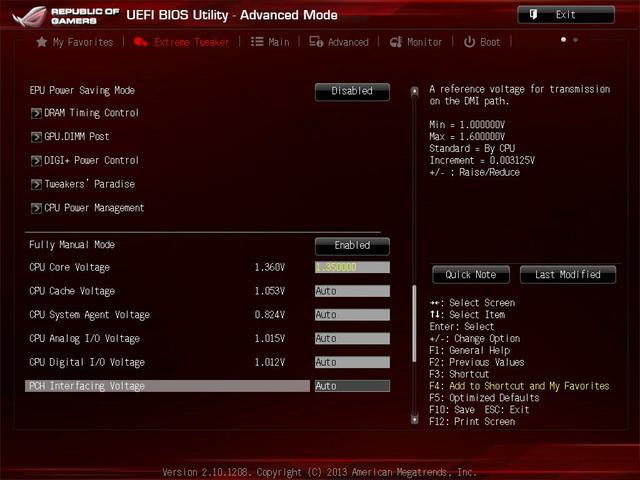
Task: Toggle Fully Manual Mode Enabled setting
Action: (x=352, y=245)
